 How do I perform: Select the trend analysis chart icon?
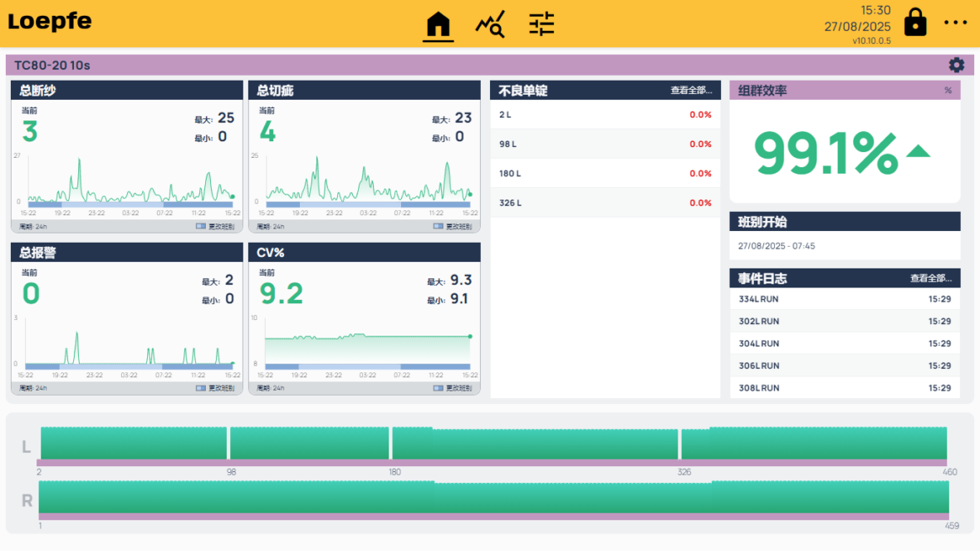(x=489, y=25)
